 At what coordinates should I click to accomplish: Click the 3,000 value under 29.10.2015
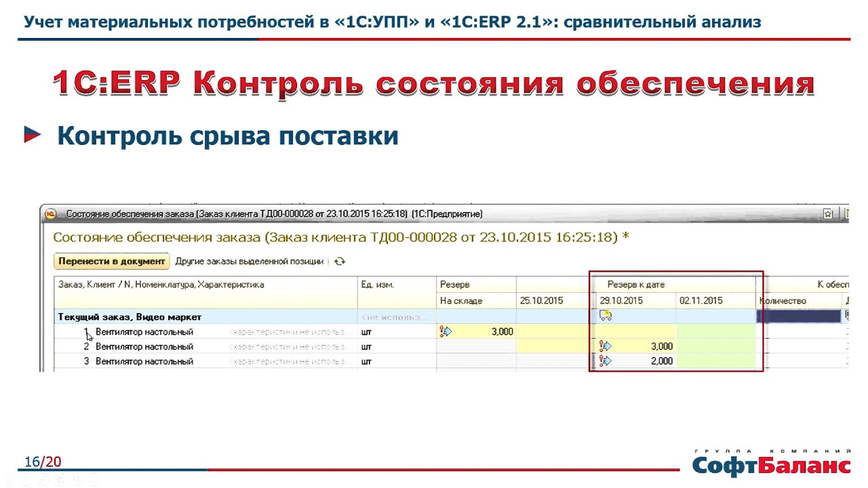(x=662, y=346)
